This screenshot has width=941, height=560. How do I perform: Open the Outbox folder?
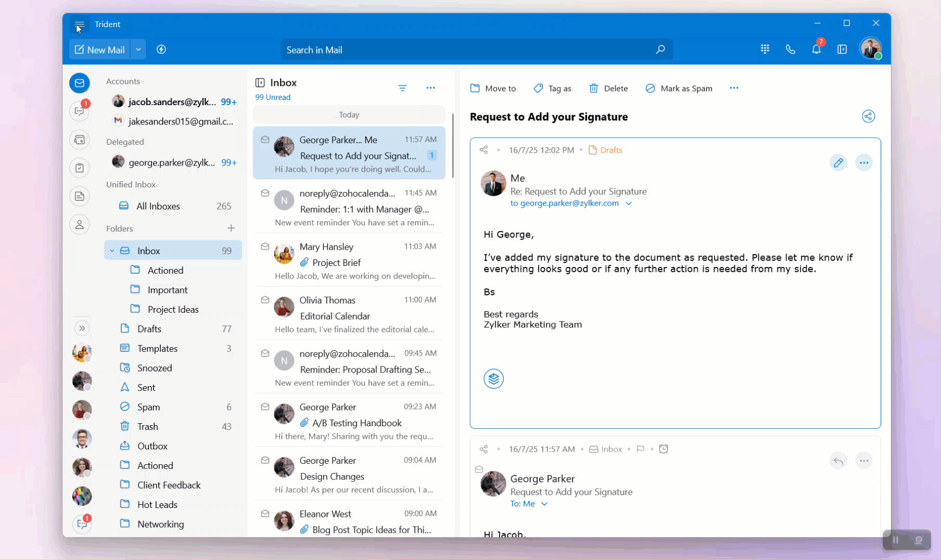174,446
